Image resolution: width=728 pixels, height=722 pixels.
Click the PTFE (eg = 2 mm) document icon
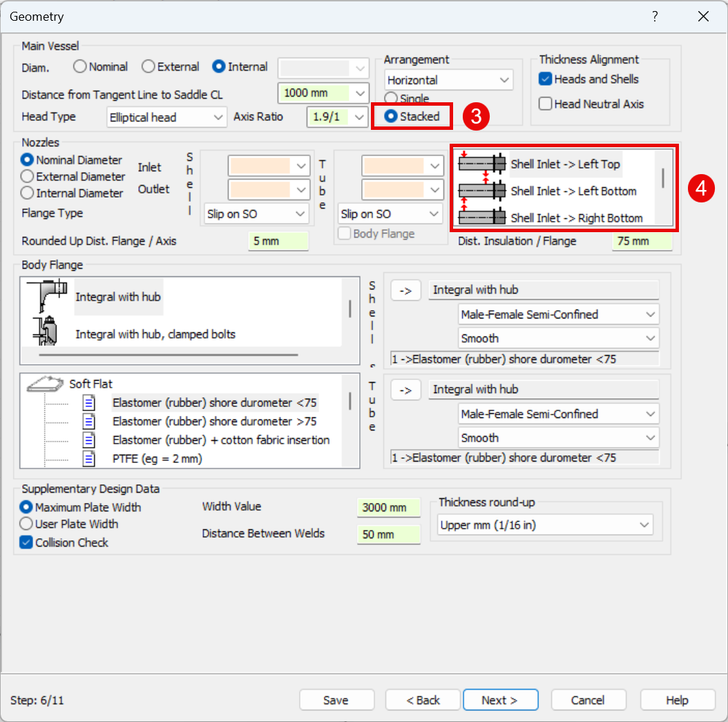[89, 458]
